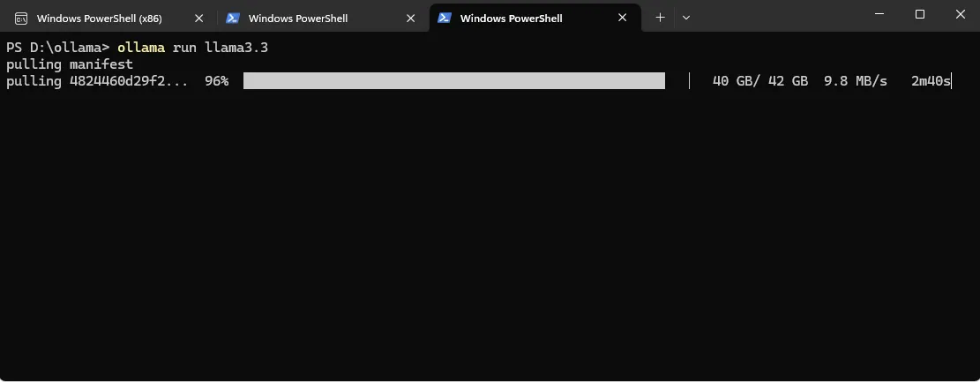Close the terminal window
Viewport: 980px width, 382px height.
click(x=961, y=14)
